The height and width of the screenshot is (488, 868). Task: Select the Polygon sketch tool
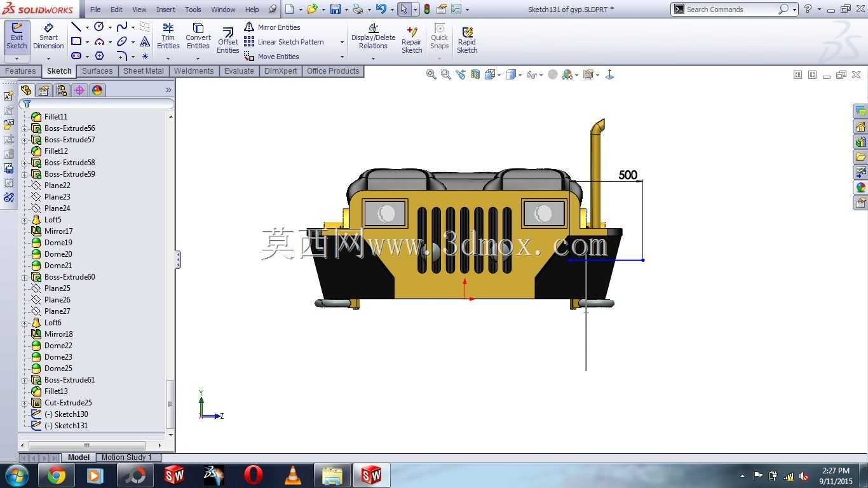point(99,56)
